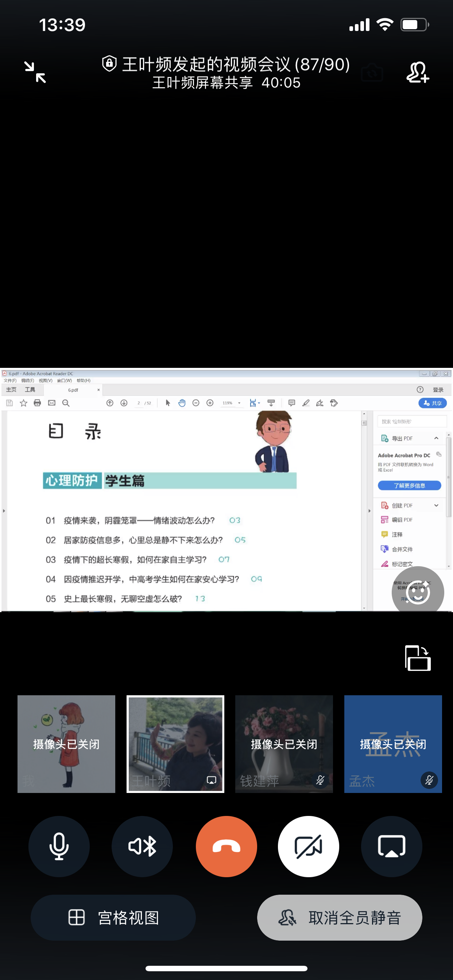
Task: Tap the 王叶频屏幕共享 sharing status text
Action: (x=202, y=83)
